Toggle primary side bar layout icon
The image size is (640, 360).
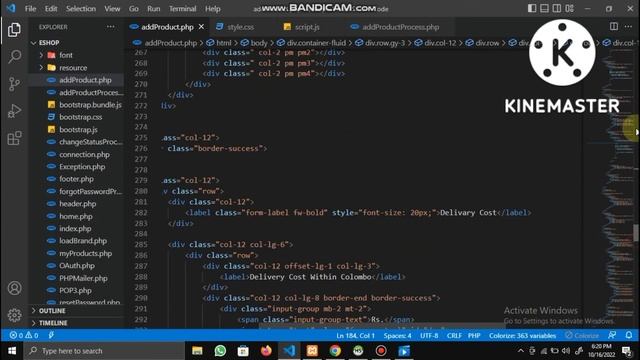(x=531, y=8)
